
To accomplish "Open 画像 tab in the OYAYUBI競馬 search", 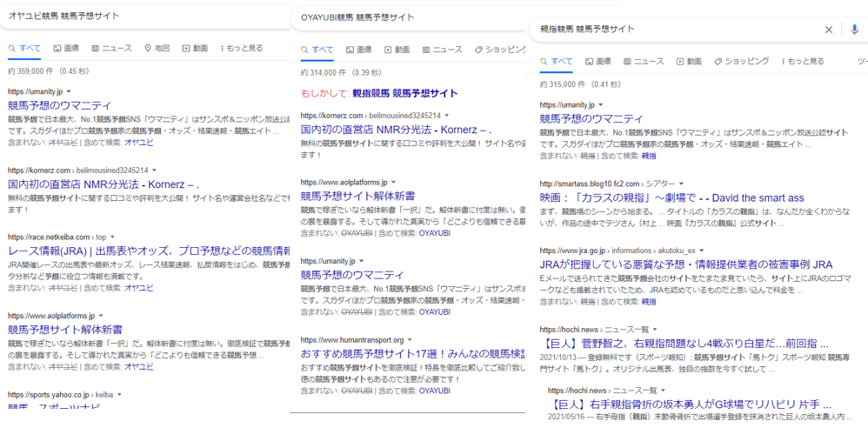I will (358, 50).
